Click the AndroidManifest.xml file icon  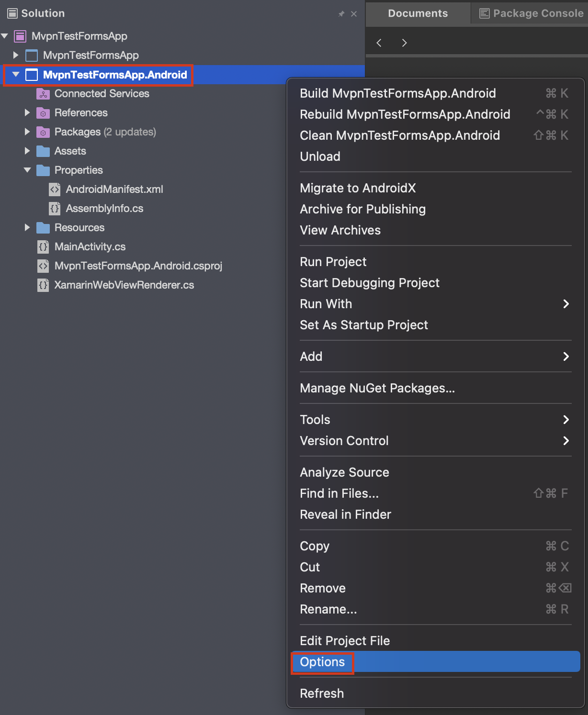click(55, 190)
